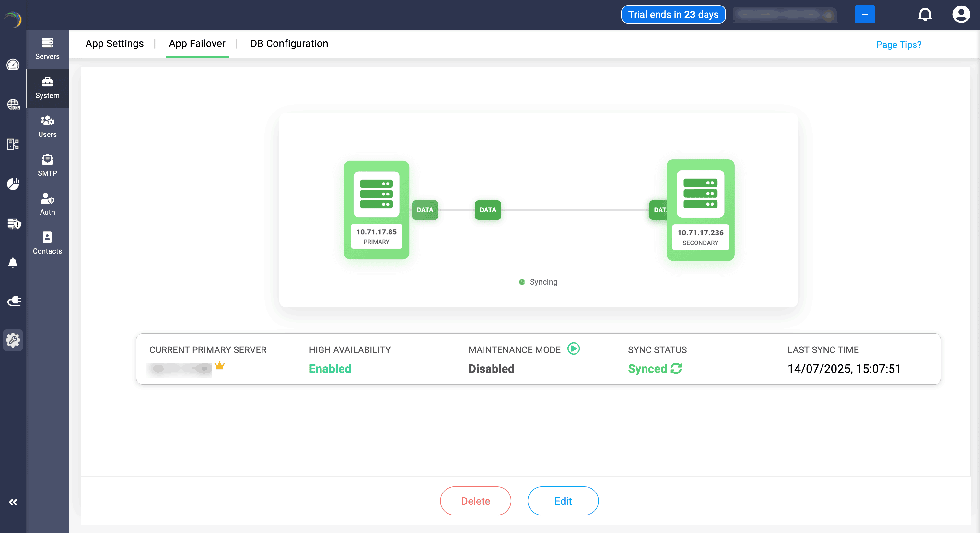Open the dashboard gauge icon in sidebar
The image size is (980, 533).
pos(13,65)
